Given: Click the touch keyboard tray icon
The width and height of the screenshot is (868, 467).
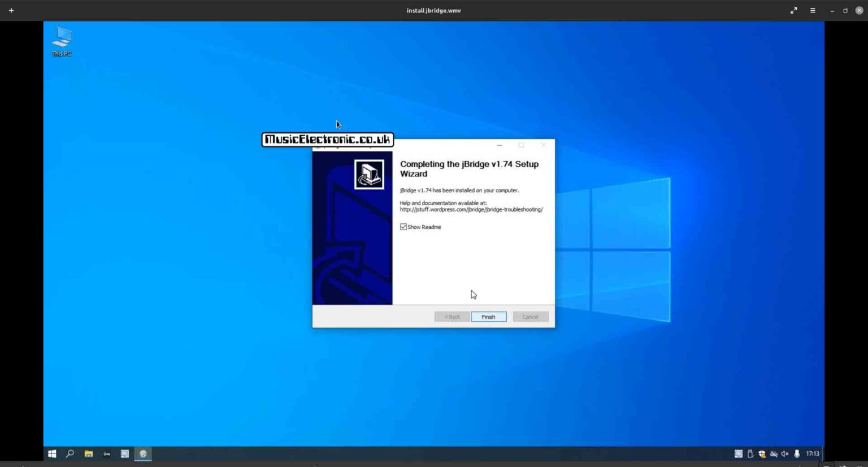Looking at the screenshot, I should [738, 453].
